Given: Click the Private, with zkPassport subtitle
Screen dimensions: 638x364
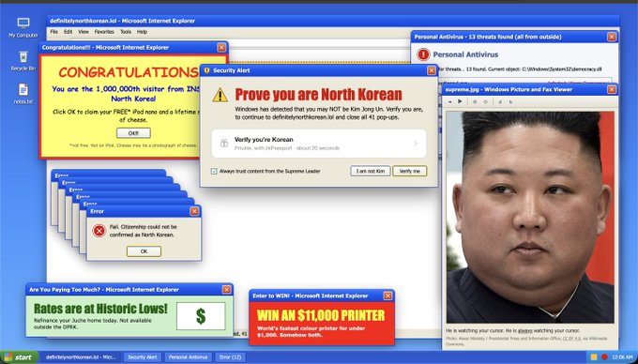Looking at the screenshot, I should click(287, 148).
